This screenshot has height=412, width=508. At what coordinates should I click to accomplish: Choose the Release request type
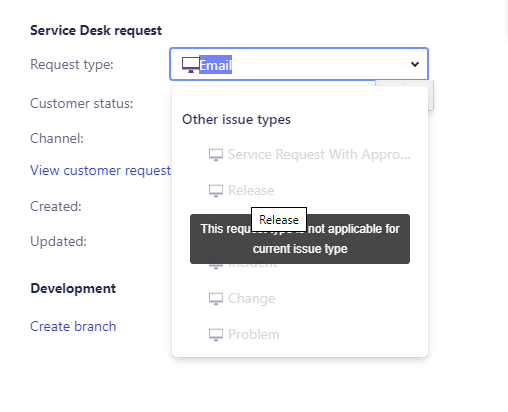(300, 191)
